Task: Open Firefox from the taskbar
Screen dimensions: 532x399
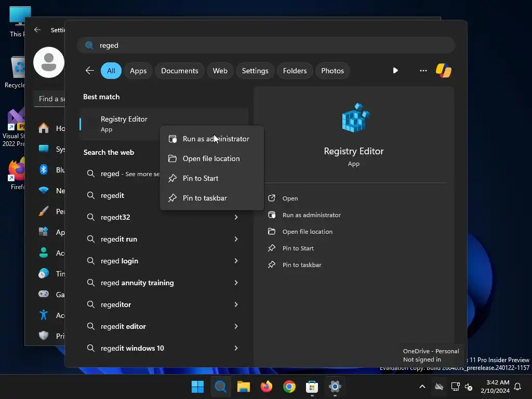Action: (x=267, y=387)
